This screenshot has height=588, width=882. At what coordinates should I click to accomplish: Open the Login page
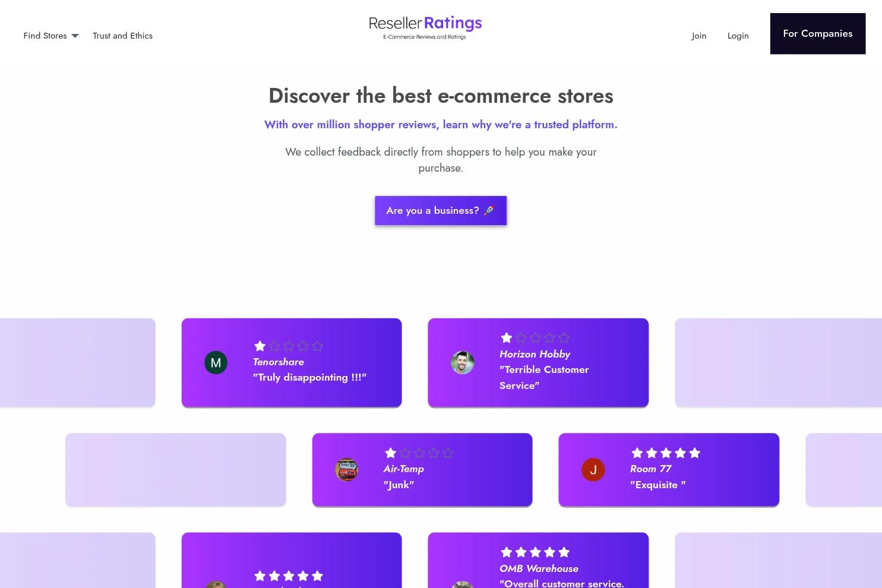click(x=738, y=36)
